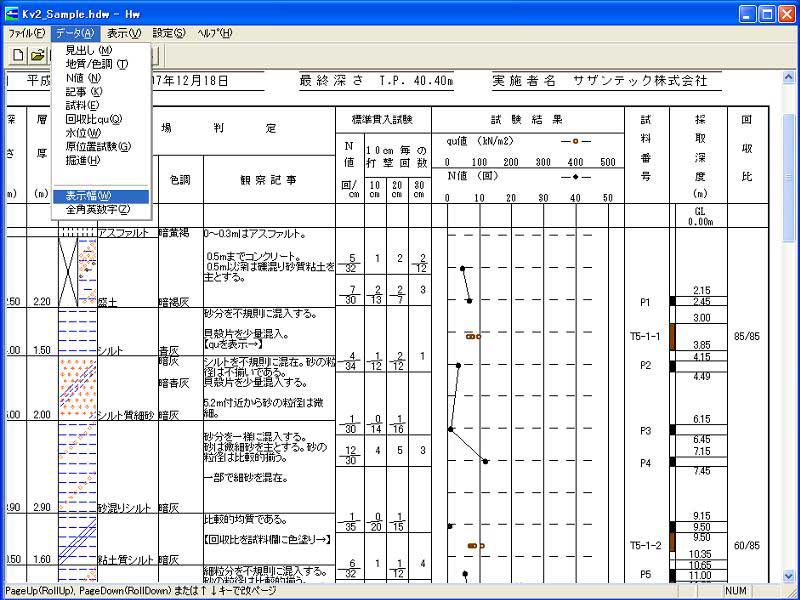Choose 回収比qu(Q) menu entry
This screenshot has height=600, width=800.
(x=94, y=119)
